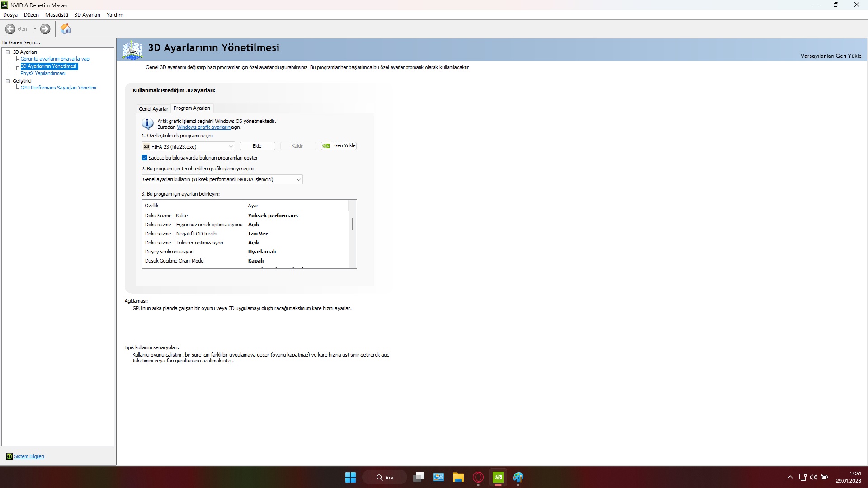
Task: Click the Ekle button
Action: 257,146
